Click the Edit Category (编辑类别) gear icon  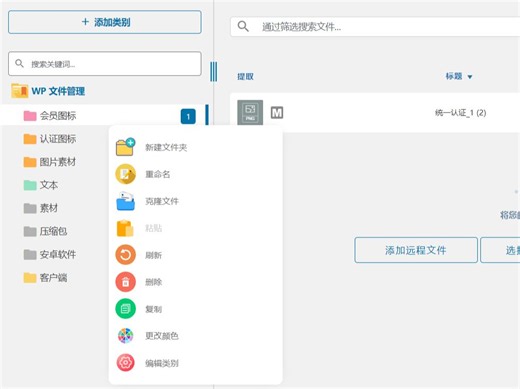pyautogui.click(x=125, y=363)
